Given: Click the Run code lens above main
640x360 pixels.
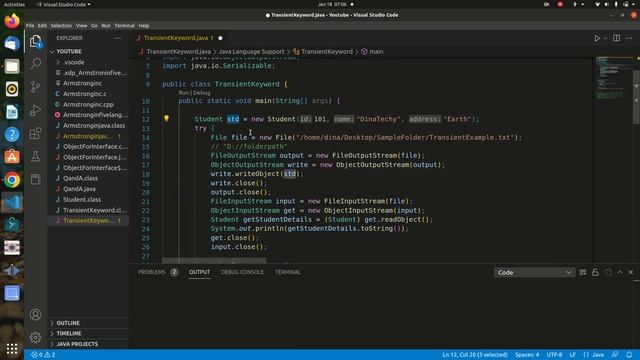Looking at the screenshot, I should pos(184,93).
